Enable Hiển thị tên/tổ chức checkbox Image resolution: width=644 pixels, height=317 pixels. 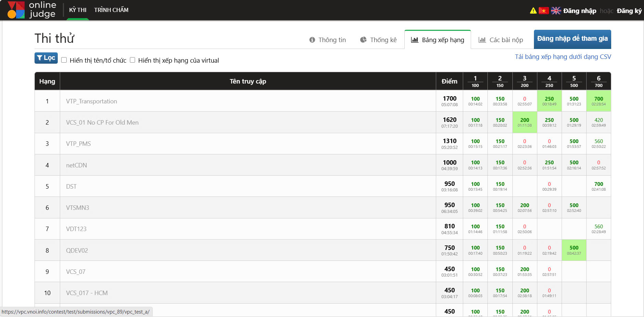pos(64,60)
